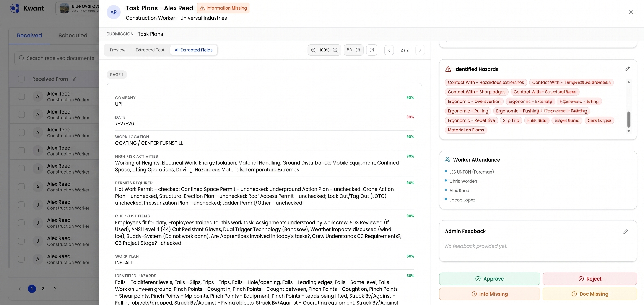Click the refresh document icon
644x305 pixels.
[372, 50]
